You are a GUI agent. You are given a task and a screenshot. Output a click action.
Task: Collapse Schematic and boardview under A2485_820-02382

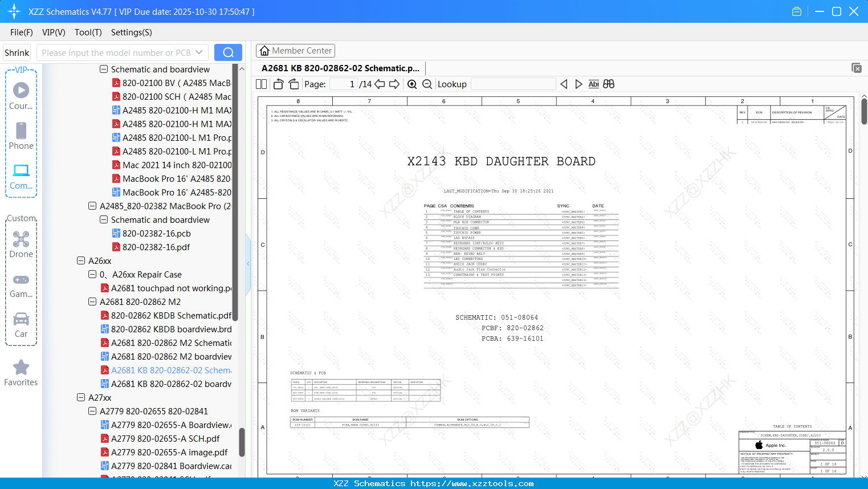104,220
